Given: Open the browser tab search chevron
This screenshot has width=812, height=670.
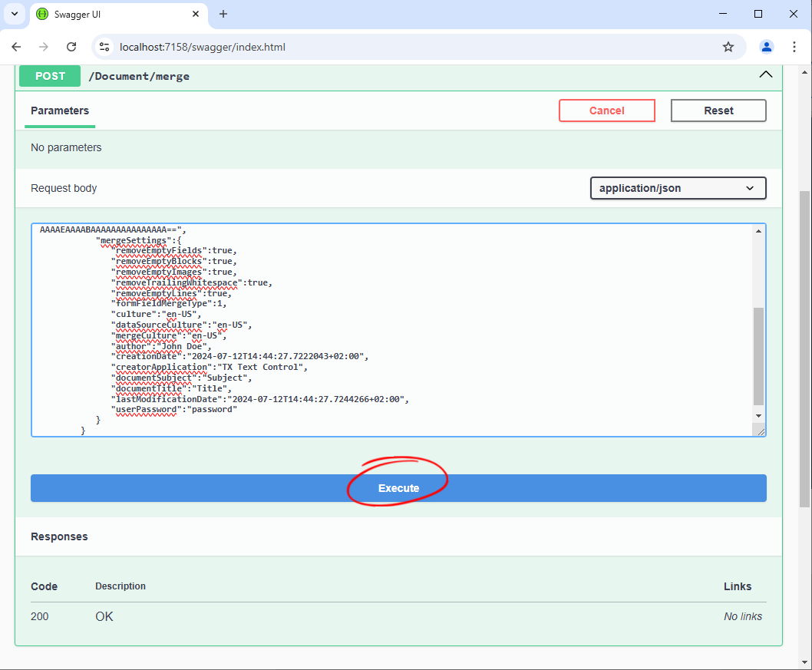Looking at the screenshot, I should point(14,14).
